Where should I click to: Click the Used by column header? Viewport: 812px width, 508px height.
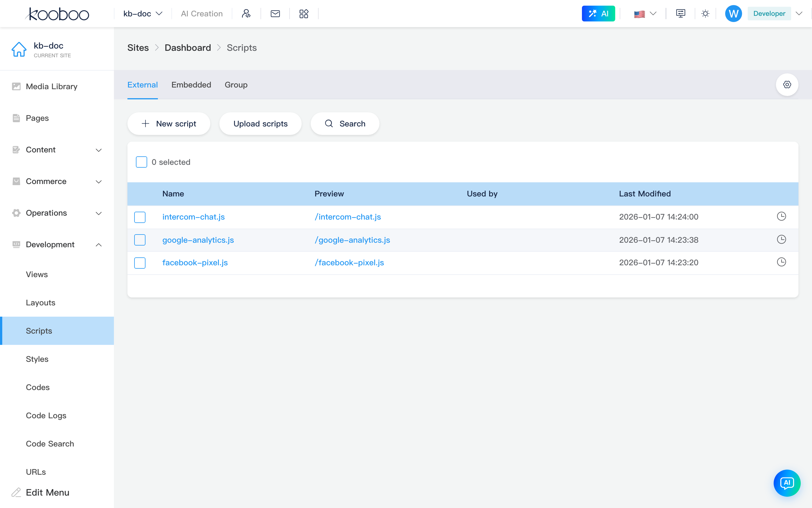(482, 194)
